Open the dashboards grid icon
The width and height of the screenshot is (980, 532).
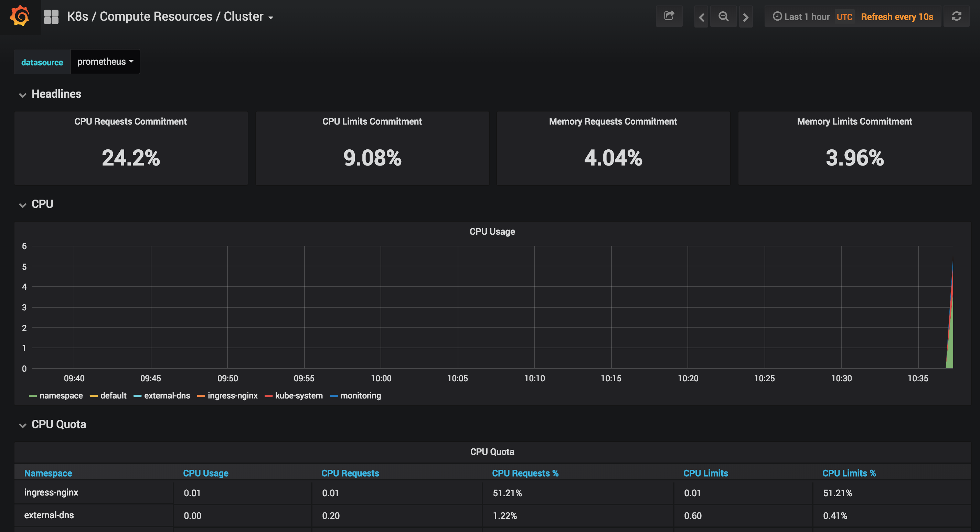point(51,17)
